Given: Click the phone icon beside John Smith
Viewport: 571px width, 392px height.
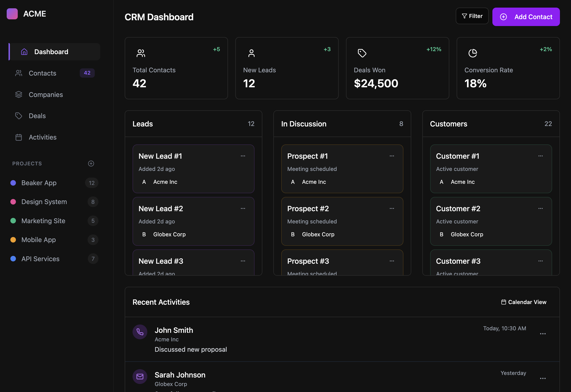Looking at the screenshot, I should (x=140, y=332).
